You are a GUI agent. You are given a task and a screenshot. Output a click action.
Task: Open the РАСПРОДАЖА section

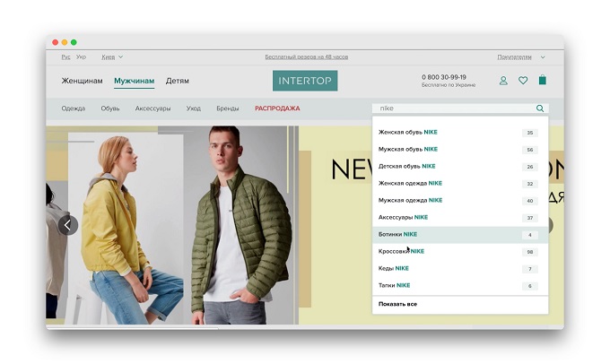point(277,108)
